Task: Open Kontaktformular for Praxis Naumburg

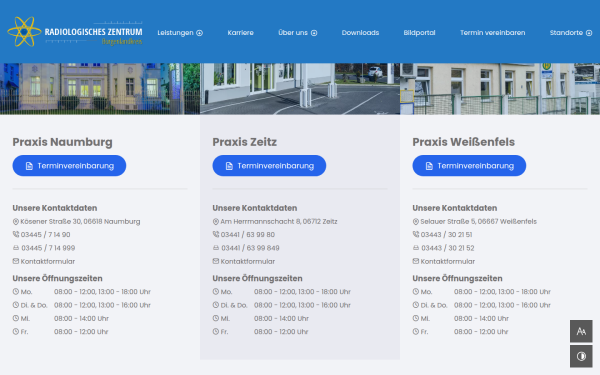Action: point(48,261)
